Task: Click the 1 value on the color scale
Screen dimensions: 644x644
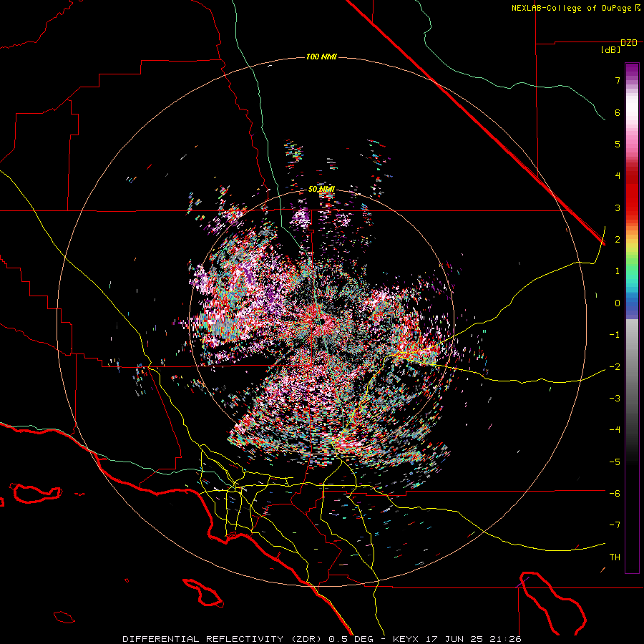Action: point(618,271)
